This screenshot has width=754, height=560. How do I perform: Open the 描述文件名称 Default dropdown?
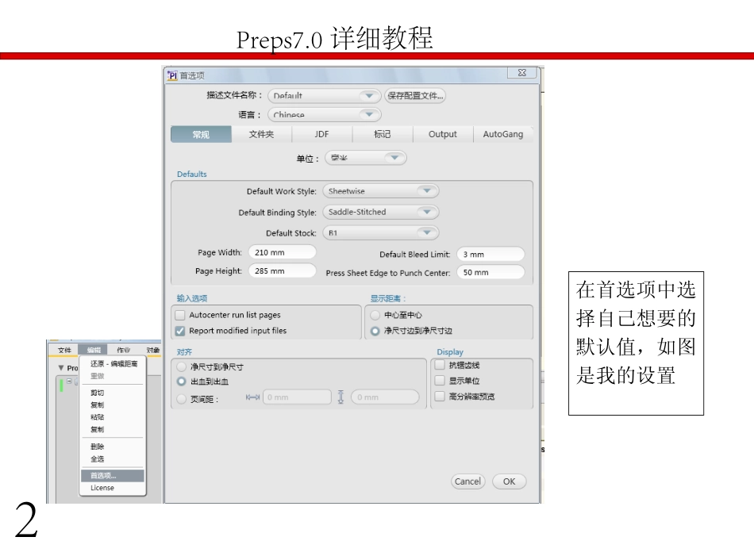[324, 96]
